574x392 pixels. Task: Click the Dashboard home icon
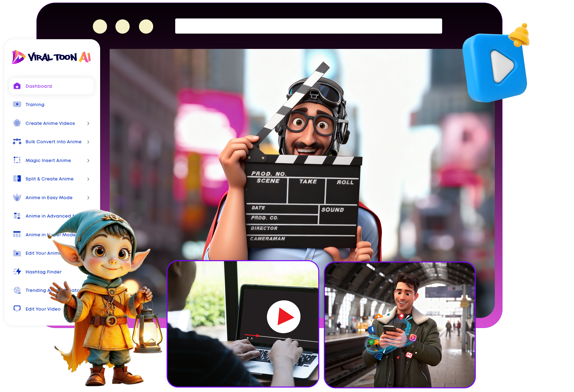click(17, 86)
